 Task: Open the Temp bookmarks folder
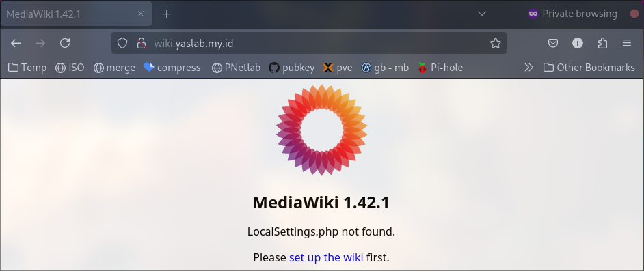tap(27, 68)
